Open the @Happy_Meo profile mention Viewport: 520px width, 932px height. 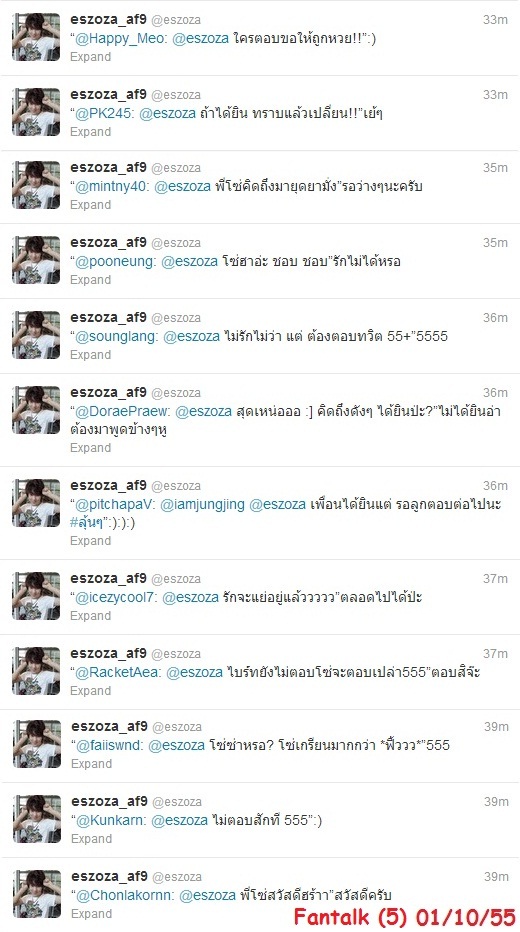[x=121, y=40]
